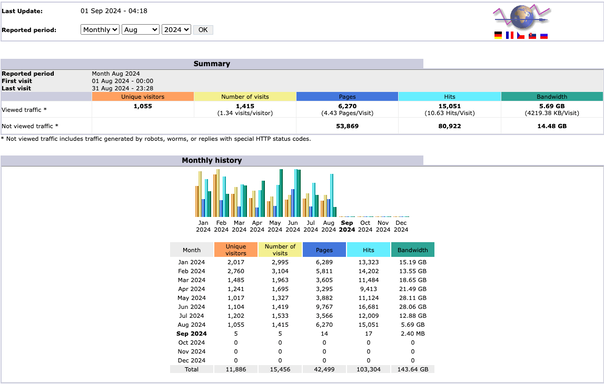Click the Viewed traffic row label
This screenshot has width=604, height=384.
[x=24, y=110]
